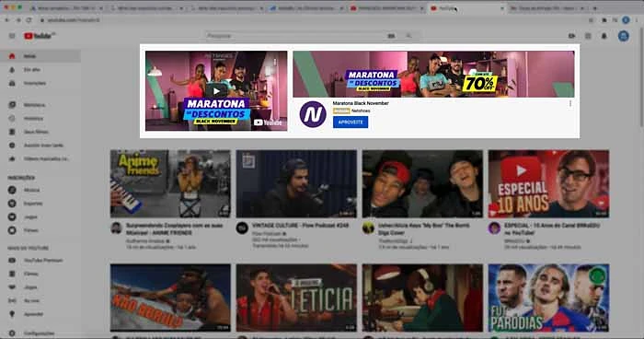Open the Anime Friends video thumbnail
The width and height of the screenshot is (644, 339).
click(x=170, y=184)
